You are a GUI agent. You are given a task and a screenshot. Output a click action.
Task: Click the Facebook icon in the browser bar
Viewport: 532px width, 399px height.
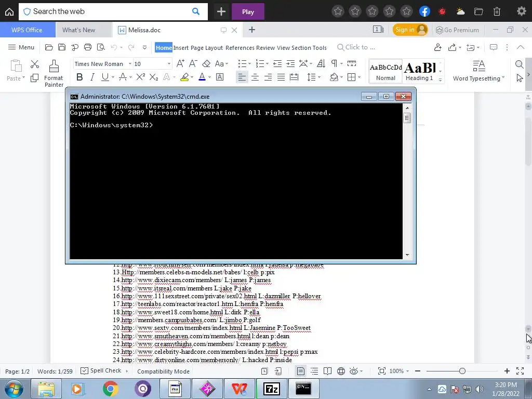(425, 11)
